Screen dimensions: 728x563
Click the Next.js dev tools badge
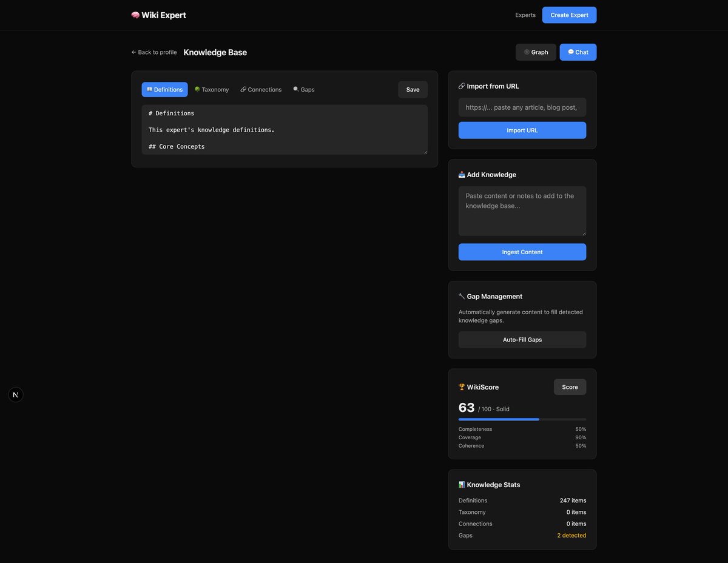click(16, 395)
